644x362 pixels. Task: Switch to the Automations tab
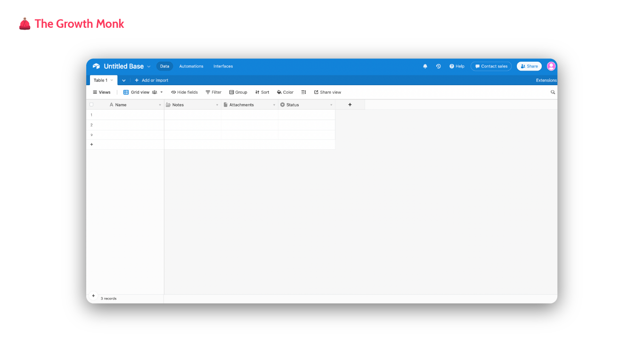(x=191, y=66)
